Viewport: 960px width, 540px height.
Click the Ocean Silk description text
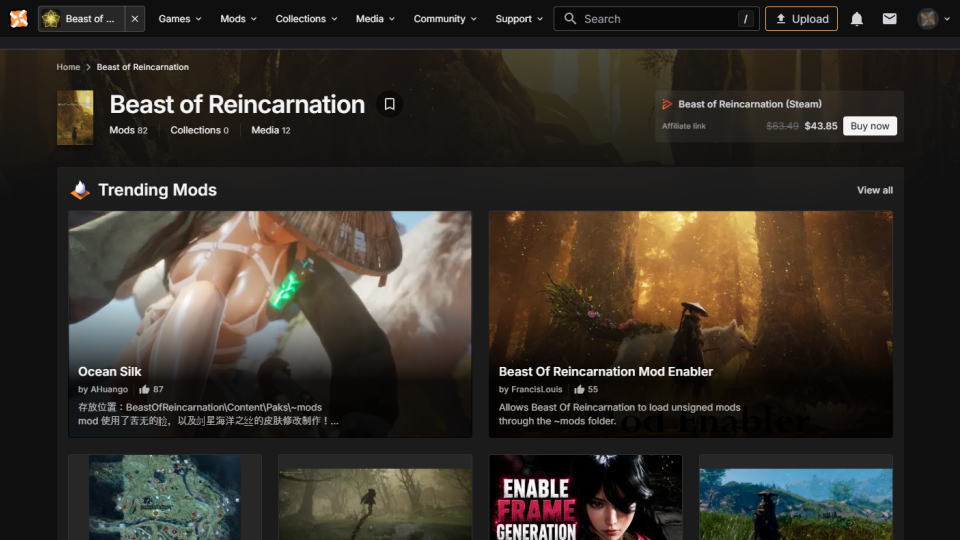point(208,414)
